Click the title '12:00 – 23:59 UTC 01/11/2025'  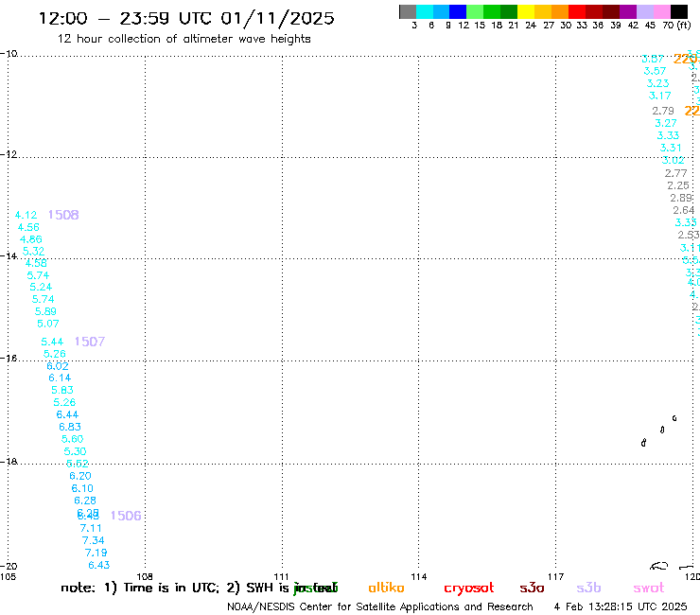tap(186, 18)
